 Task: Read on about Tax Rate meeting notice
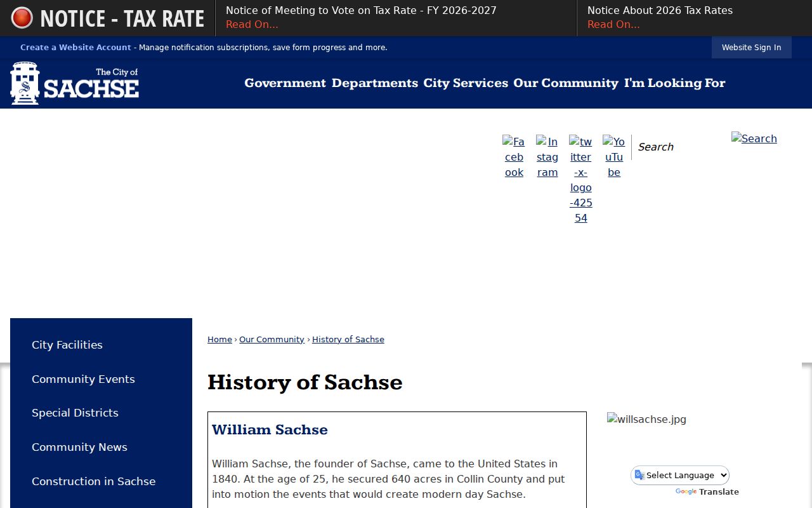[x=252, y=25]
